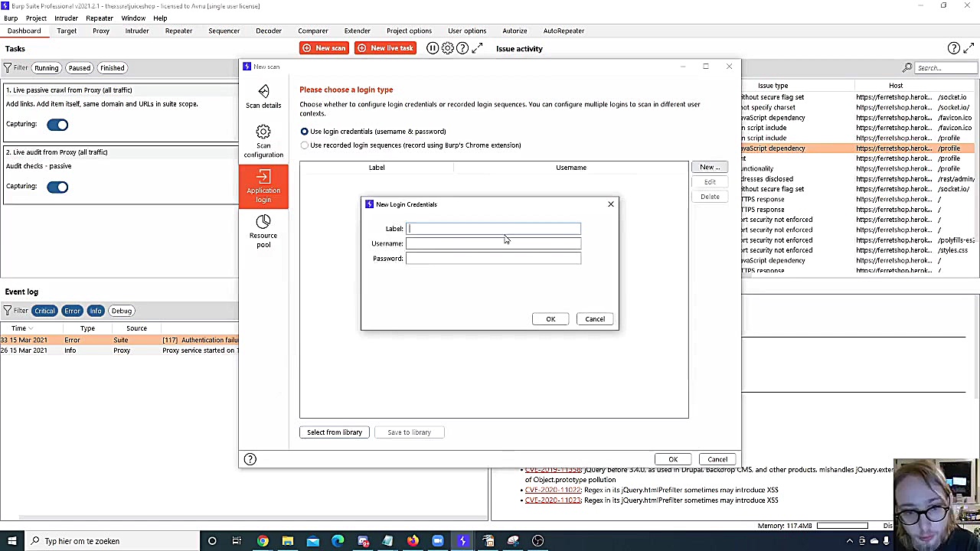Toggle the Paused task filter
This screenshot has height=551, width=980.
(80, 68)
